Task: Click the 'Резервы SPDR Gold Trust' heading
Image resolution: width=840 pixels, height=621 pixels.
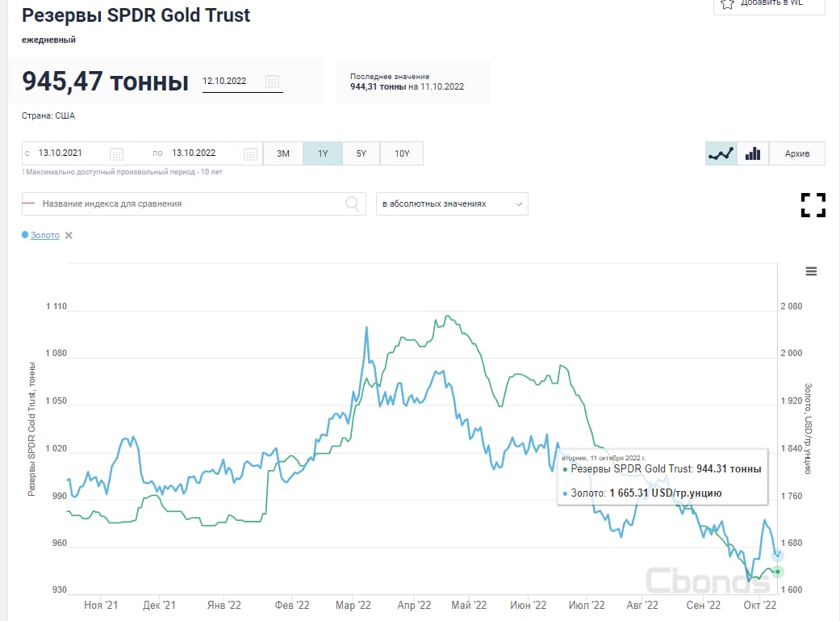Action: (136, 15)
